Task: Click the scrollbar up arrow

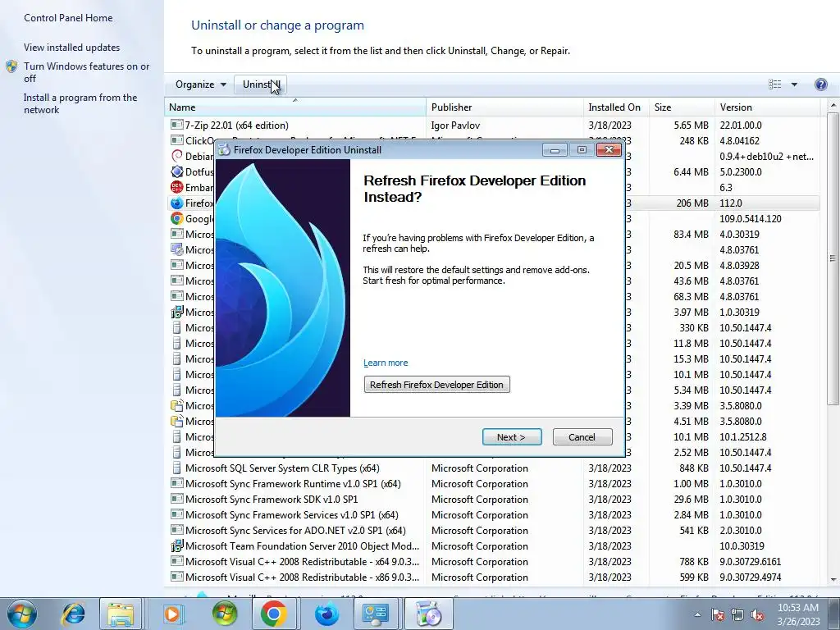Action: click(833, 106)
